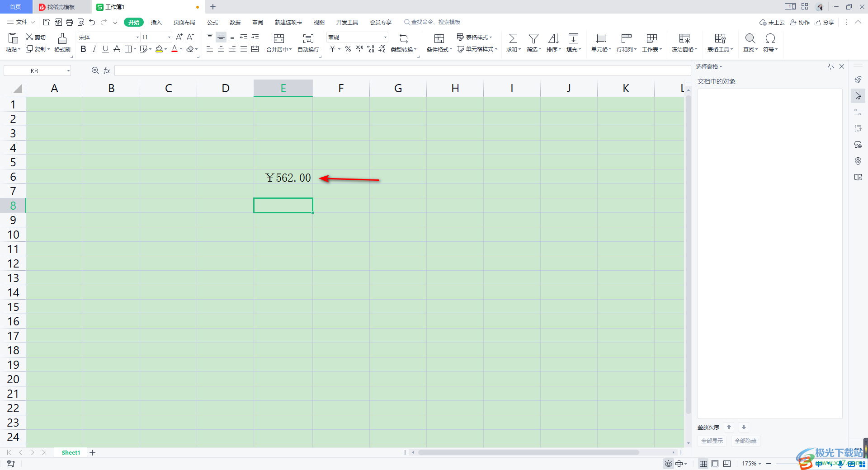868x470 pixels.
Task: Toggle horizontal center alignment
Action: coord(221,49)
